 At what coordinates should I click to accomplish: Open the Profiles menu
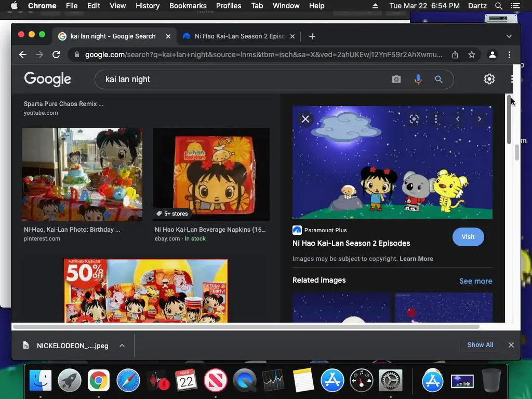pyautogui.click(x=229, y=6)
